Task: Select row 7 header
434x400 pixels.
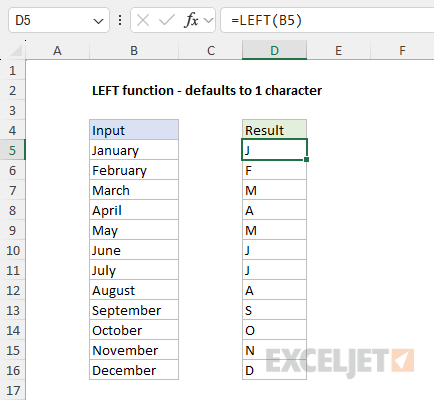Action: [13, 190]
